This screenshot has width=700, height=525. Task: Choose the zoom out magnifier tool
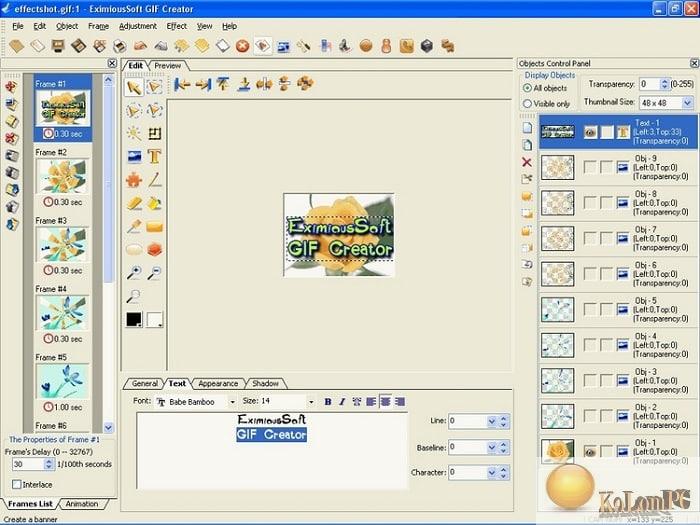click(x=154, y=273)
